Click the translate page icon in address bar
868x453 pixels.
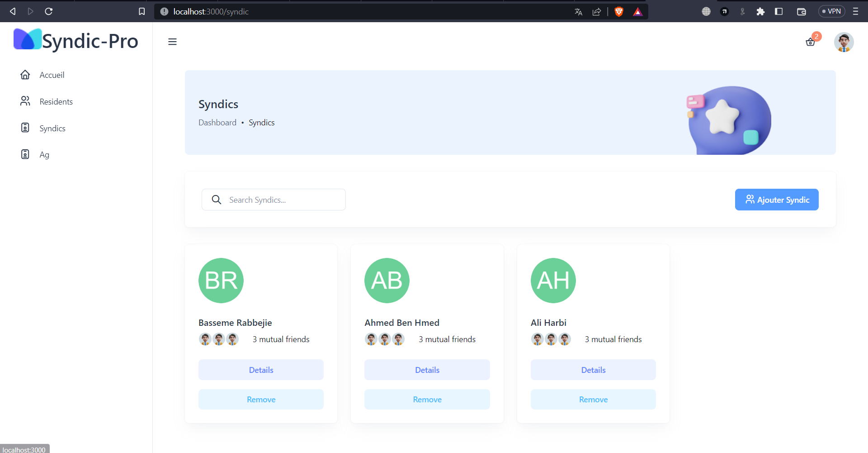578,12
